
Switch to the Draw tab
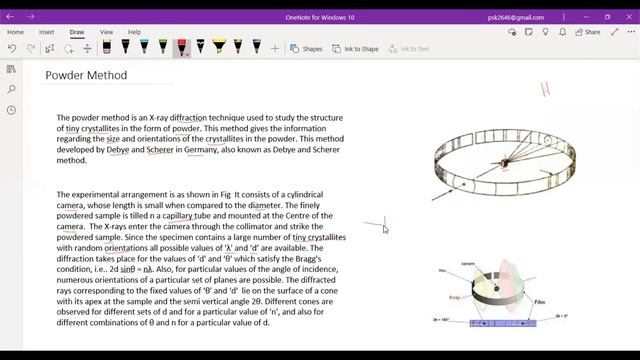(x=77, y=32)
